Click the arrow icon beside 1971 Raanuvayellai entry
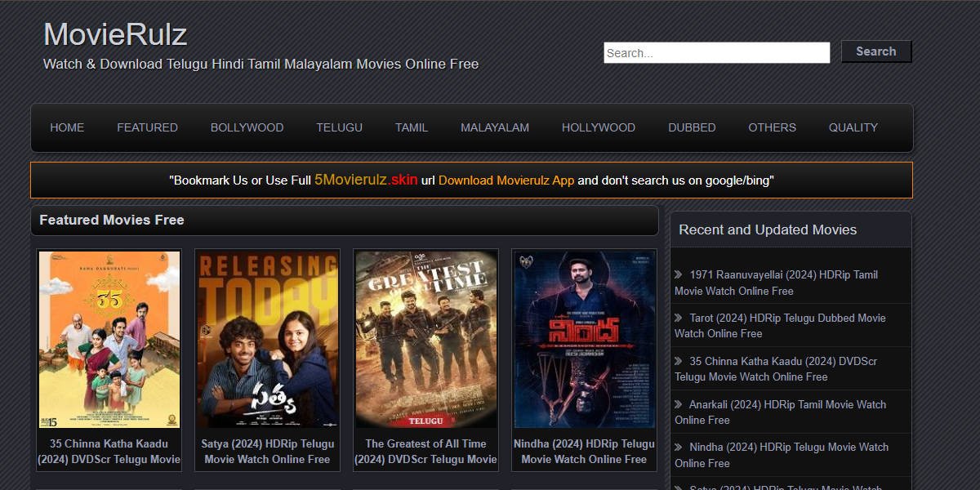This screenshot has height=490, width=980. point(679,274)
